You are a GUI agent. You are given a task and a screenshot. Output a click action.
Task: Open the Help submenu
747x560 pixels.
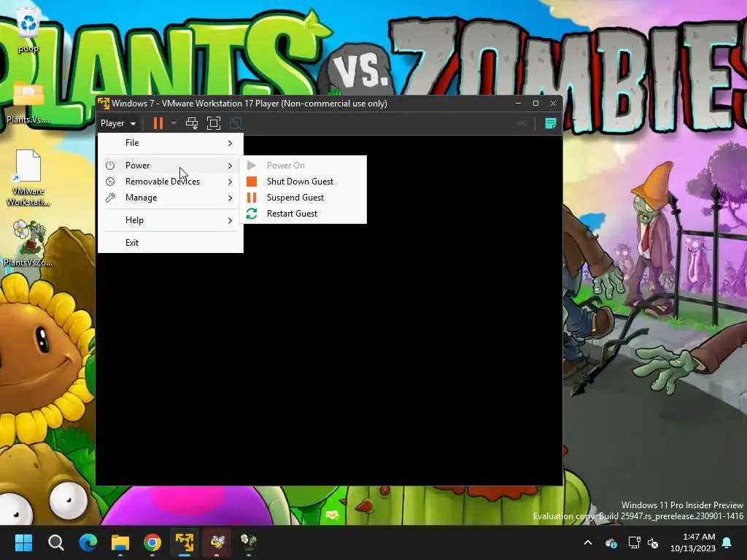click(x=171, y=220)
